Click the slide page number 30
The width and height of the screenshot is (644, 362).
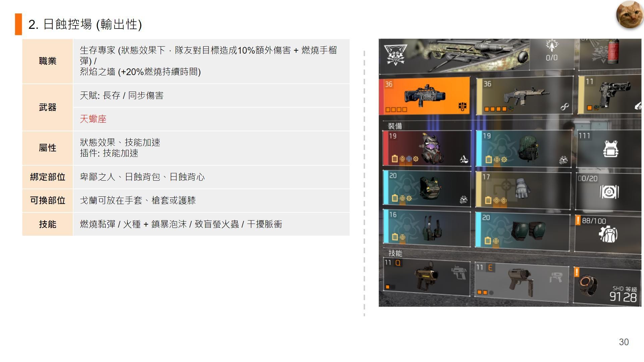click(x=624, y=342)
